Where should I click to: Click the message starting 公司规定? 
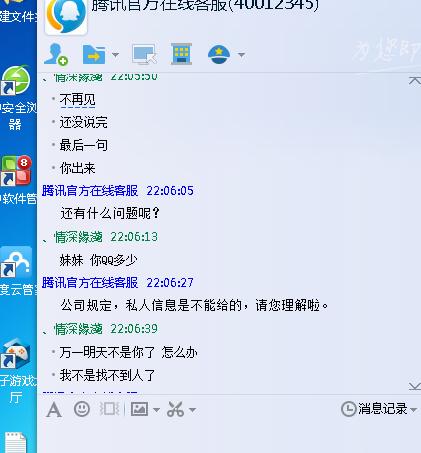194,305
